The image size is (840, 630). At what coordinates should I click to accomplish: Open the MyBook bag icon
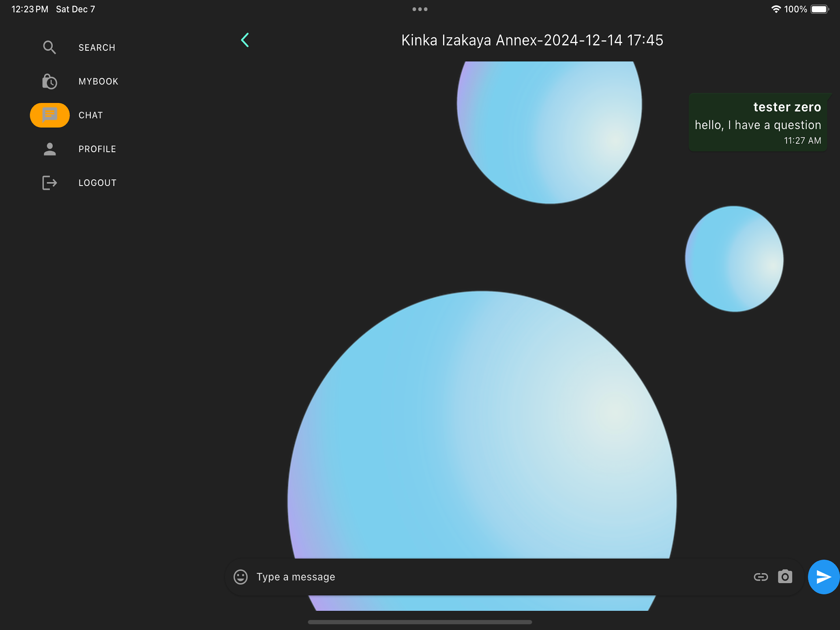point(49,81)
